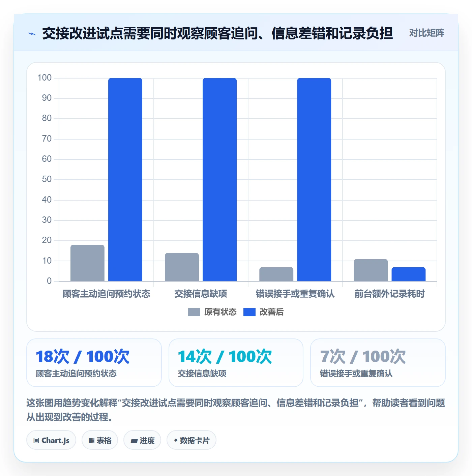Click gray bar for 错误接手或重复确认
The image size is (472, 476).
tap(276, 274)
